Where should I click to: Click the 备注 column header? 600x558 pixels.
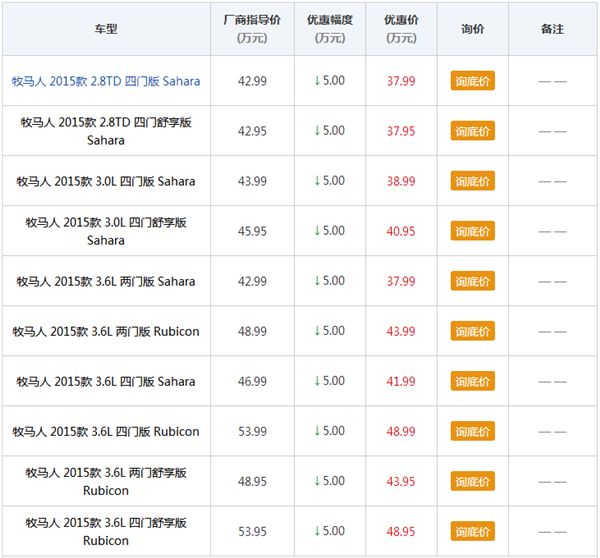coord(553,29)
